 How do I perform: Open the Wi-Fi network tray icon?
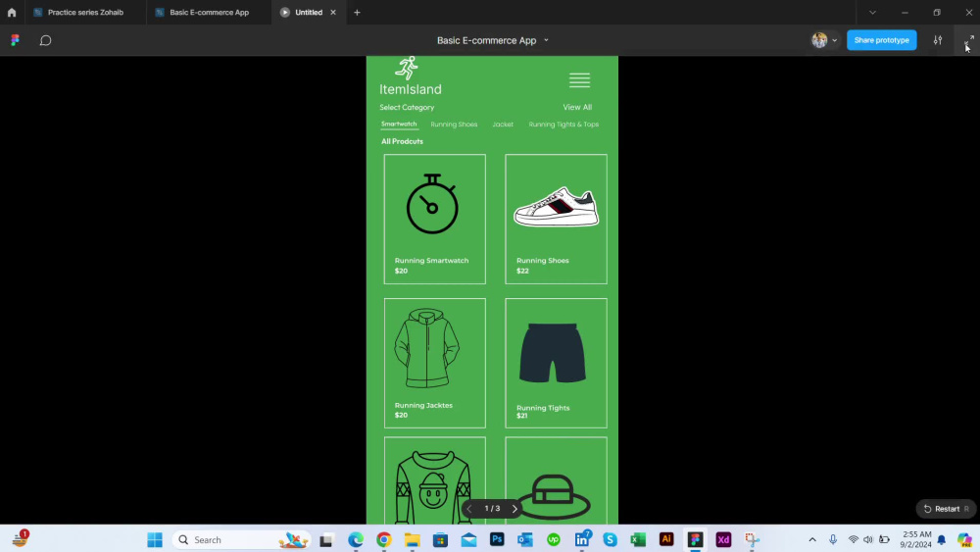point(854,539)
